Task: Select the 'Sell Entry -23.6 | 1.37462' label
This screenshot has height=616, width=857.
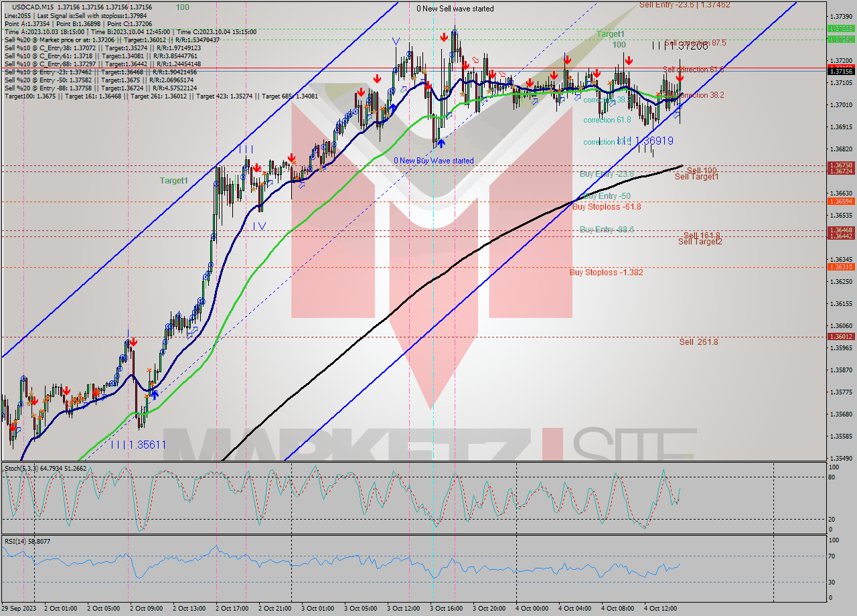Action: [x=684, y=5]
